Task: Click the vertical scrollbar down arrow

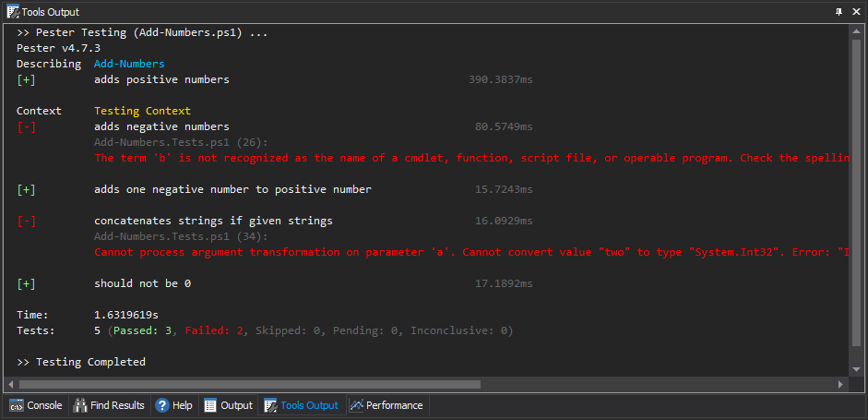Action: (x=856, y=369)
